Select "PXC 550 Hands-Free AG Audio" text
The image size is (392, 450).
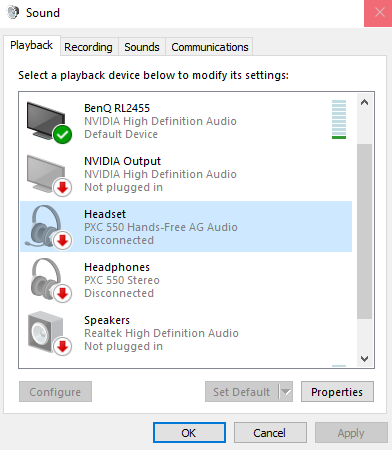pyautogui.click(x=161, y=227)
